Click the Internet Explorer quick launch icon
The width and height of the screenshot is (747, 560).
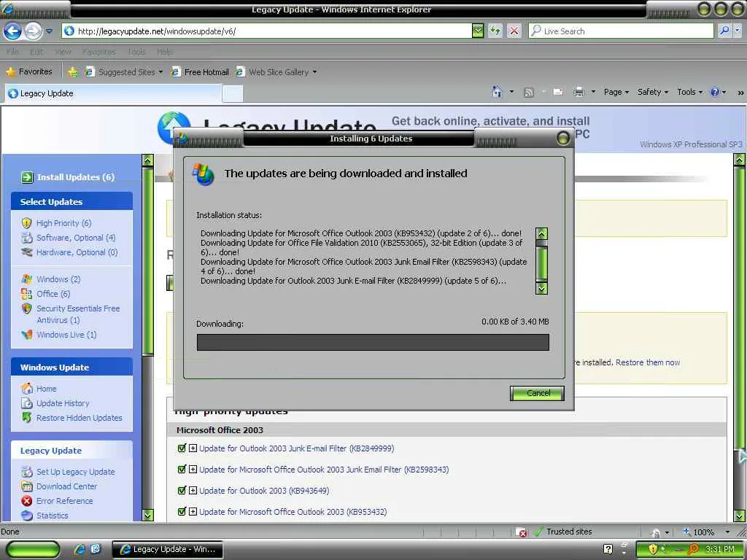click(x=80, y=549)
